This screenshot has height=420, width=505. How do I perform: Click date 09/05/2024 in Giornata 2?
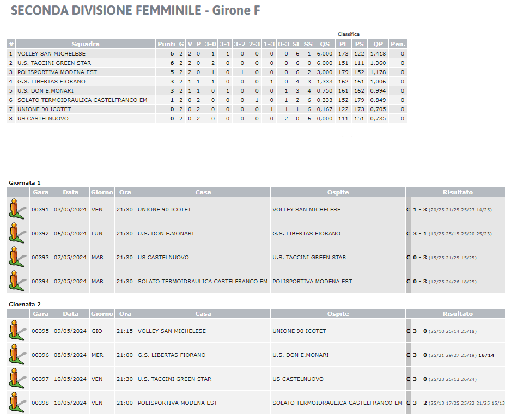pos(70,331)
